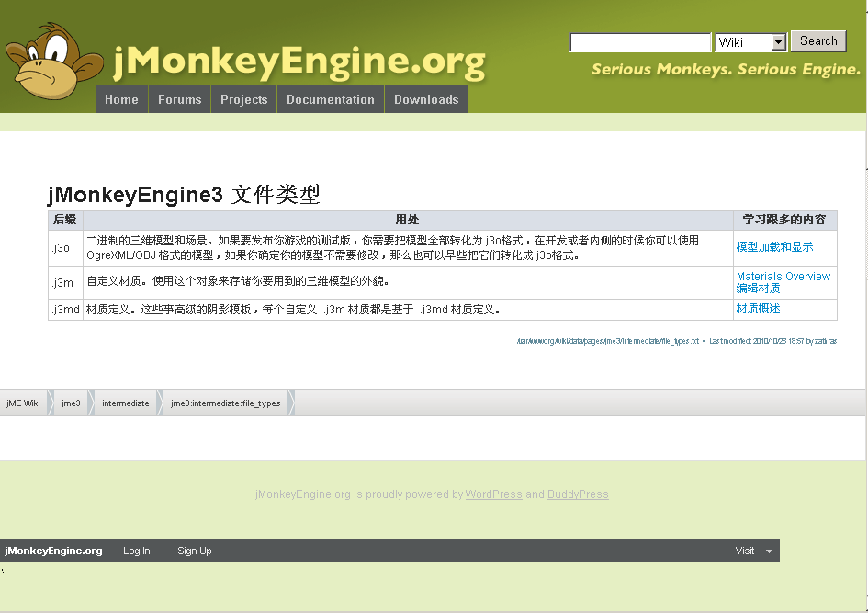The image size is (868, 613).
Task: Select the .j3m table cell
Action: coord(65,283)
